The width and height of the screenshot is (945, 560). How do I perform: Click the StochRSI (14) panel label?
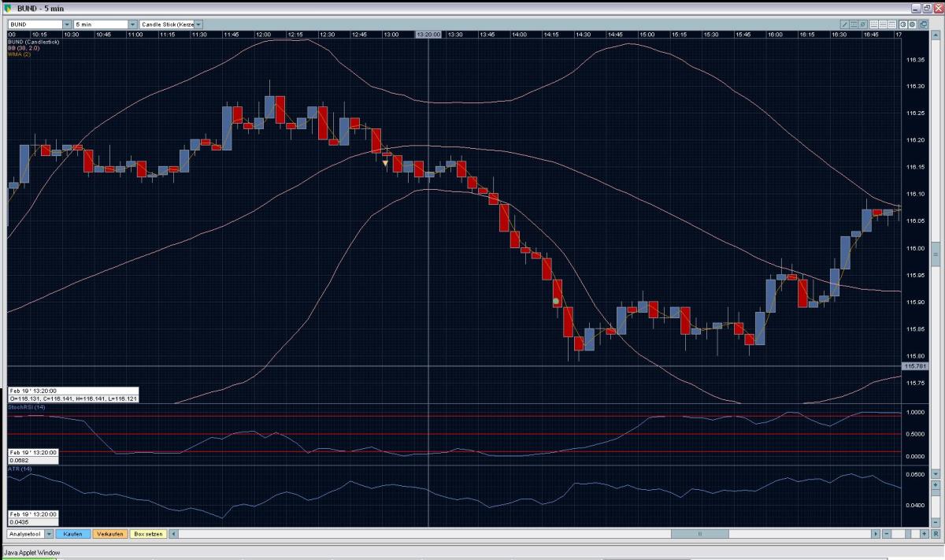[27, 407]
